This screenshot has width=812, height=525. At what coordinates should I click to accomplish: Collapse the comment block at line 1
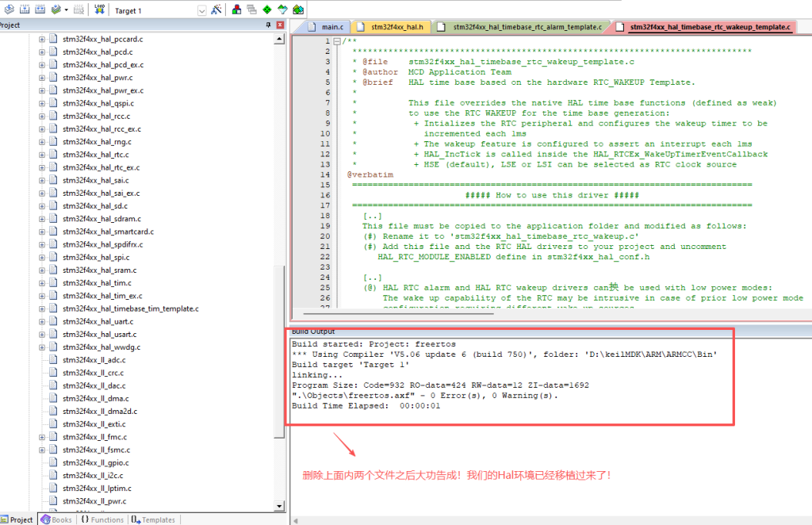(x=337, y=41)
